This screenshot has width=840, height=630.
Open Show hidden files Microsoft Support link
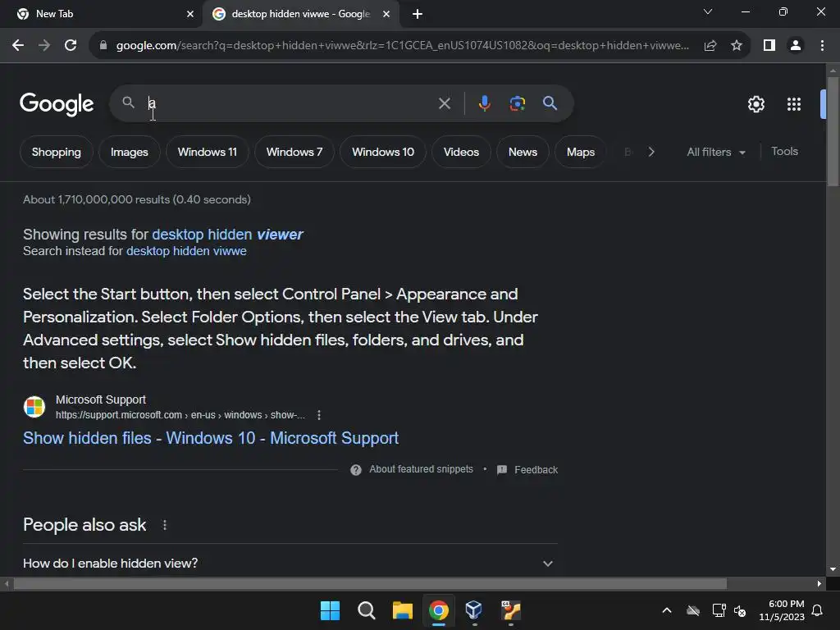(211, 438)
